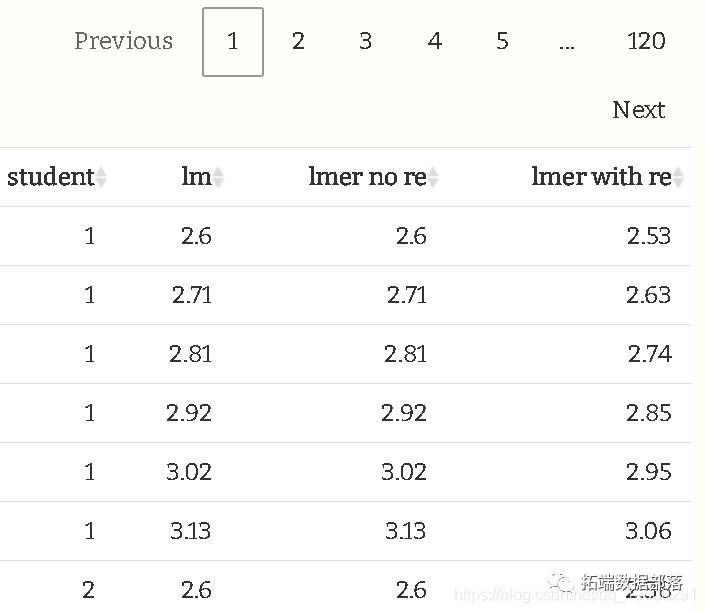
Task: Jump to page 3
Action: [x=365, y=41]
